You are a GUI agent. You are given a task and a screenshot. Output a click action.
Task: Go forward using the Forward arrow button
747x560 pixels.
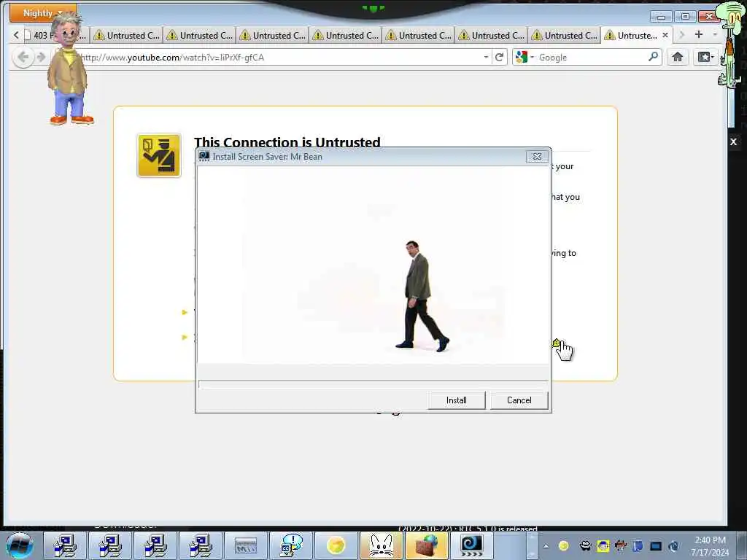(42, 58)
